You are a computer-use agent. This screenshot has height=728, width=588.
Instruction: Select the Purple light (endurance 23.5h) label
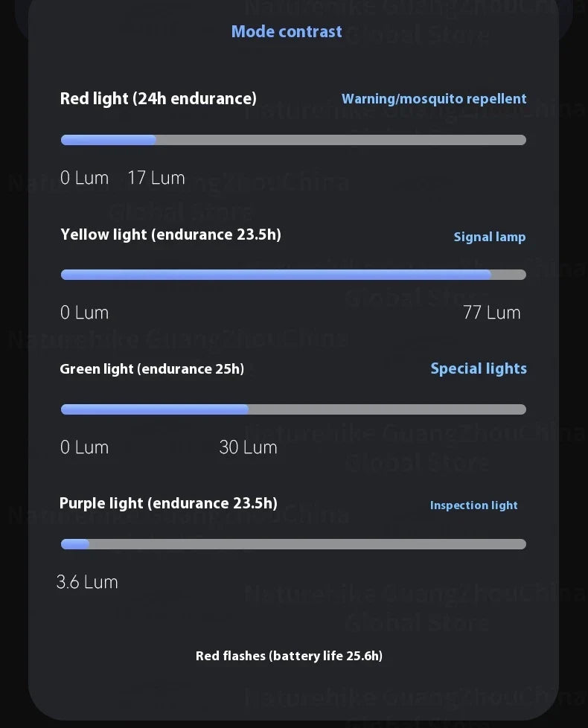pos(168,503)
